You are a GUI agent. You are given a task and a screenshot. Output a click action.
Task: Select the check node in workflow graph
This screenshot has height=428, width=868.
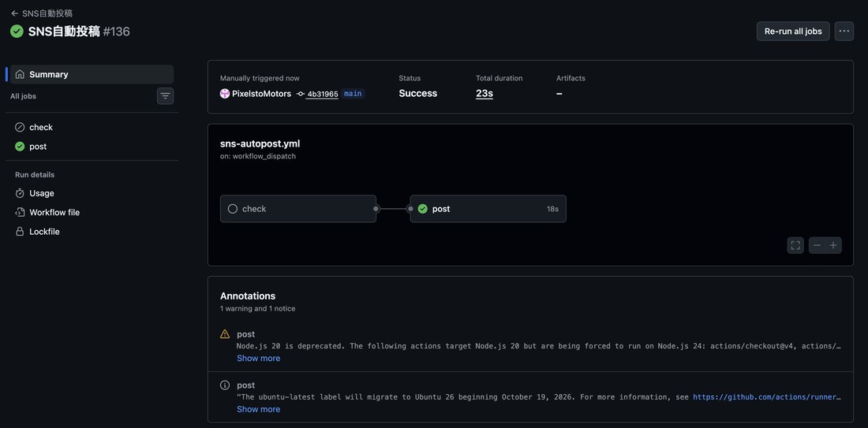click(x=298, y=208)
